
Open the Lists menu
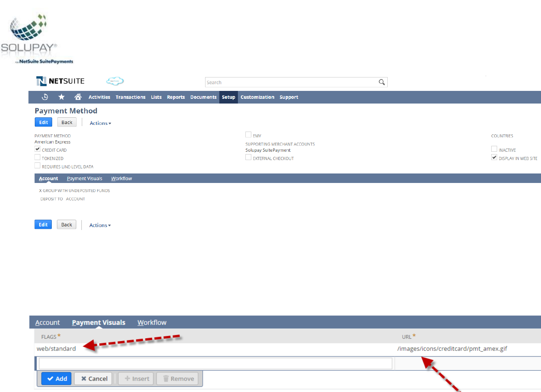point(156,97)
